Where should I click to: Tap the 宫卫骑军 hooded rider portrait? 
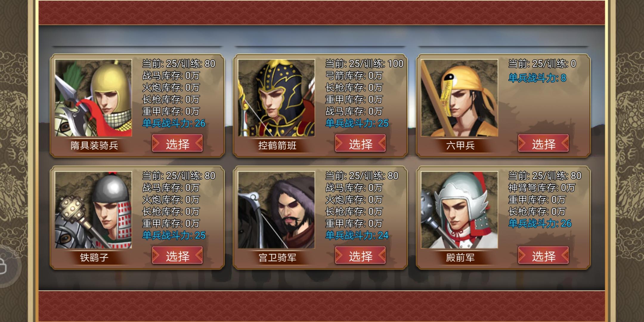[276, 210]
